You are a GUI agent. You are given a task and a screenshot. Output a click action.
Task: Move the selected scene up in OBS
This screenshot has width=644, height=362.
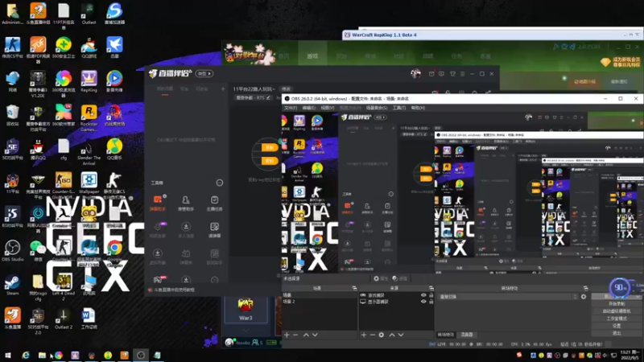[x=306, y=335]
